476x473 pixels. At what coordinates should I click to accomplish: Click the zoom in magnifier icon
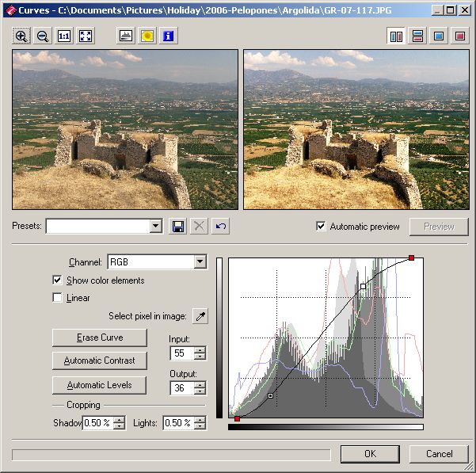coord(21,36)
